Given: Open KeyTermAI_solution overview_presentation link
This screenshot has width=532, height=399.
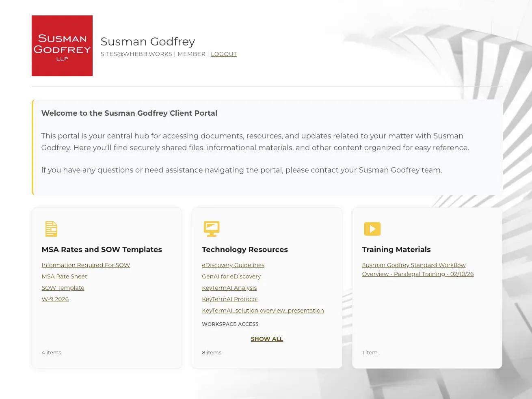Looking at the screenshot, I should click(263, 311).
